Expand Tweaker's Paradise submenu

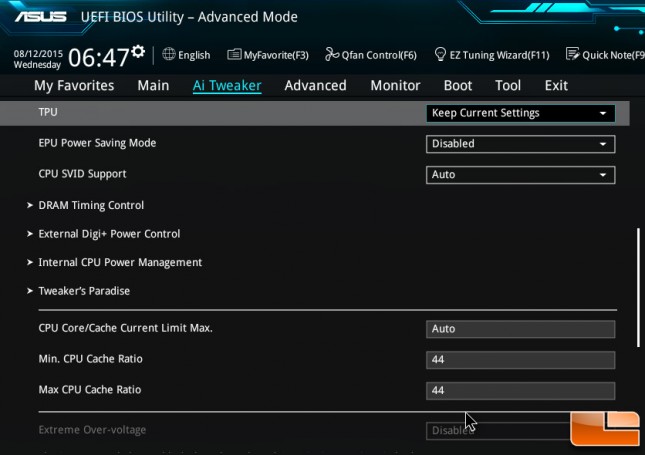click(78, 291)
